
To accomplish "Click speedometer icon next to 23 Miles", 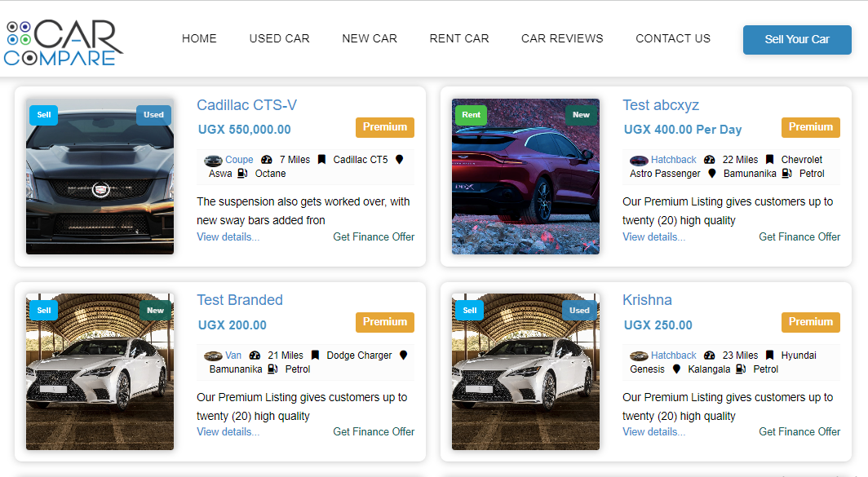I will click(709, 356).
